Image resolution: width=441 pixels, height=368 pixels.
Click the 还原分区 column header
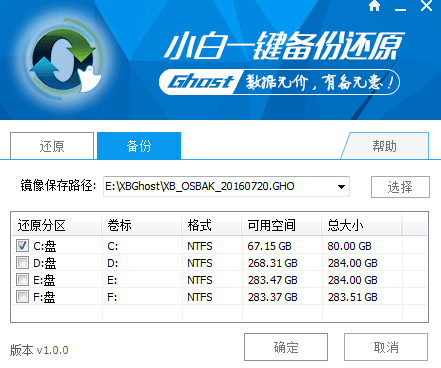click(56, 226)
